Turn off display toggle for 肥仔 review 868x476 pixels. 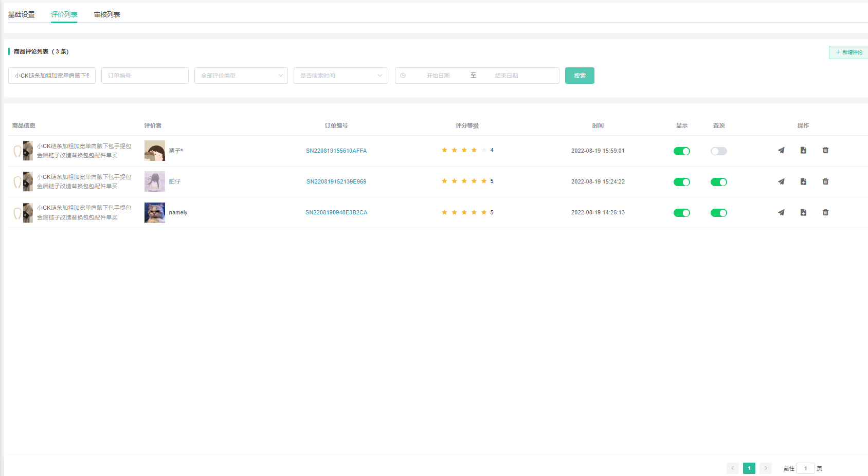(x=681, y=182)
